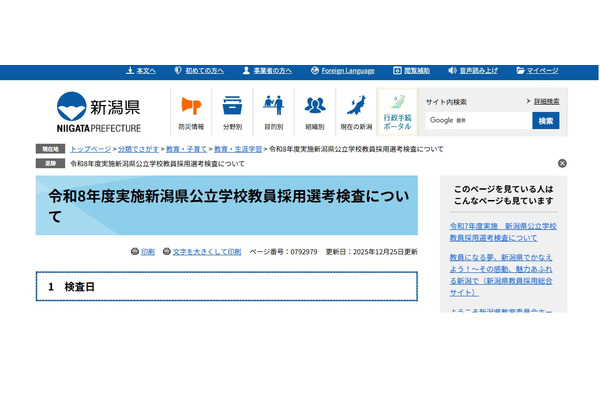Open 分野別 box icon menu
Screen dimensions: 600x400
[232, 112]
